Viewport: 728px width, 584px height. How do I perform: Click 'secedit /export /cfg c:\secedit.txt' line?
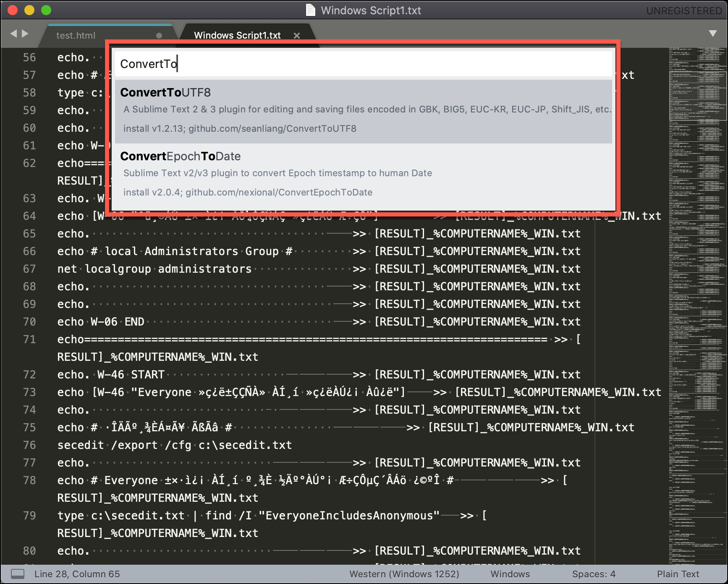click(x=175, y=445)
